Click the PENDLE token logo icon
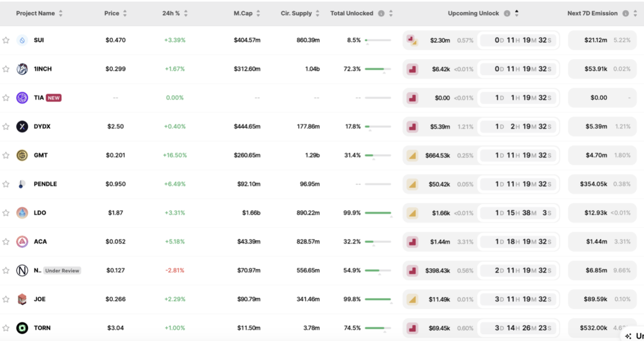Viewport: 644px width, 341px height. 22,184
